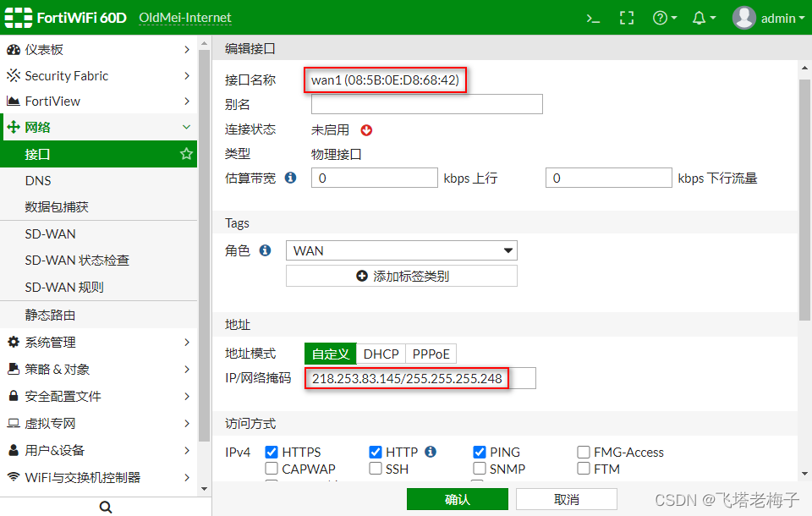812x516 pixels.
Task: Click the 安全配置文件 lock icon
Action: (14, 396)
